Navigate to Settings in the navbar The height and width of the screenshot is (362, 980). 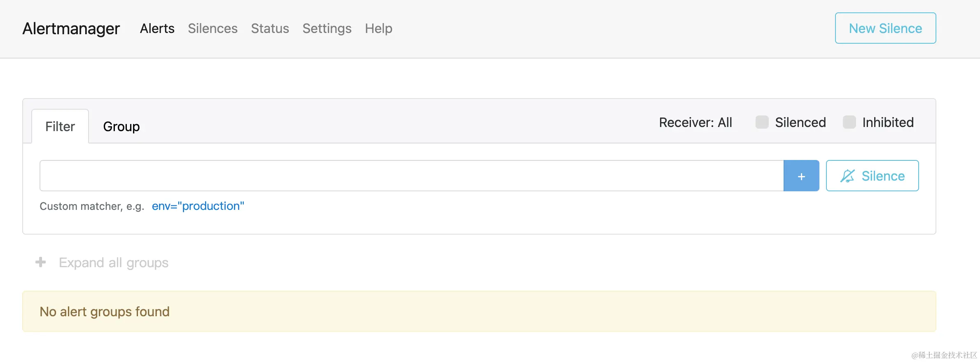(x=327, y=28)
